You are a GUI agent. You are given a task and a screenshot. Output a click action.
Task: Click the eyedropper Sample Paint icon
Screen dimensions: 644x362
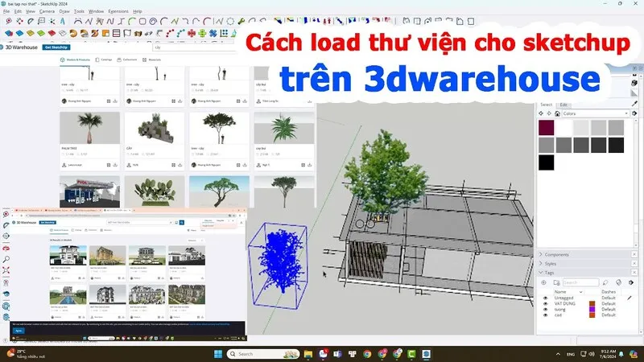pyautogui.click(x=634, y=104)
